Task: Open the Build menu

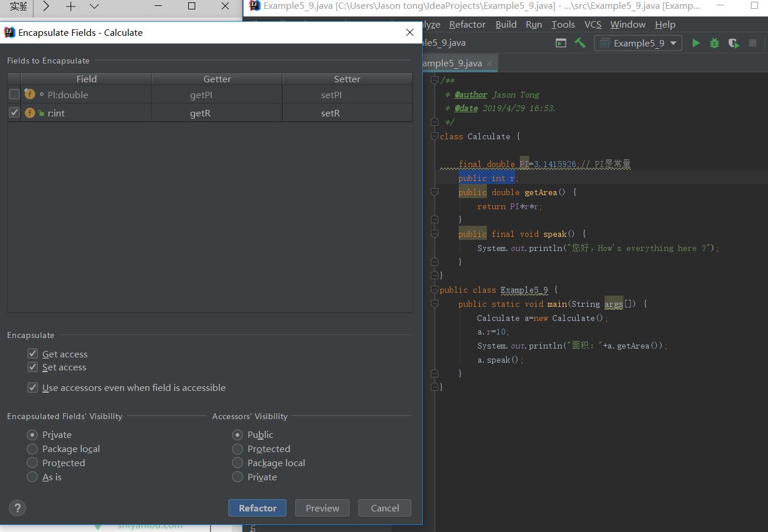Action: click(x=506, y=24)
